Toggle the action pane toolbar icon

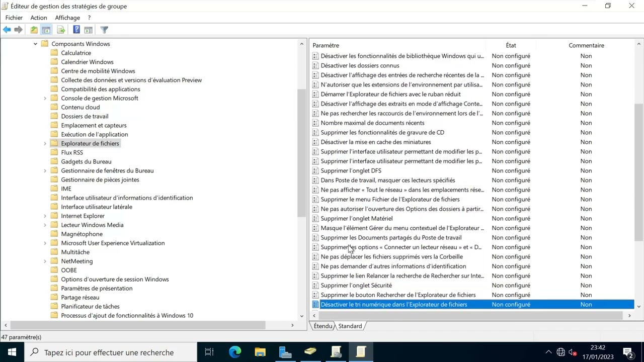pyautogui.click(x=88, y=30)
